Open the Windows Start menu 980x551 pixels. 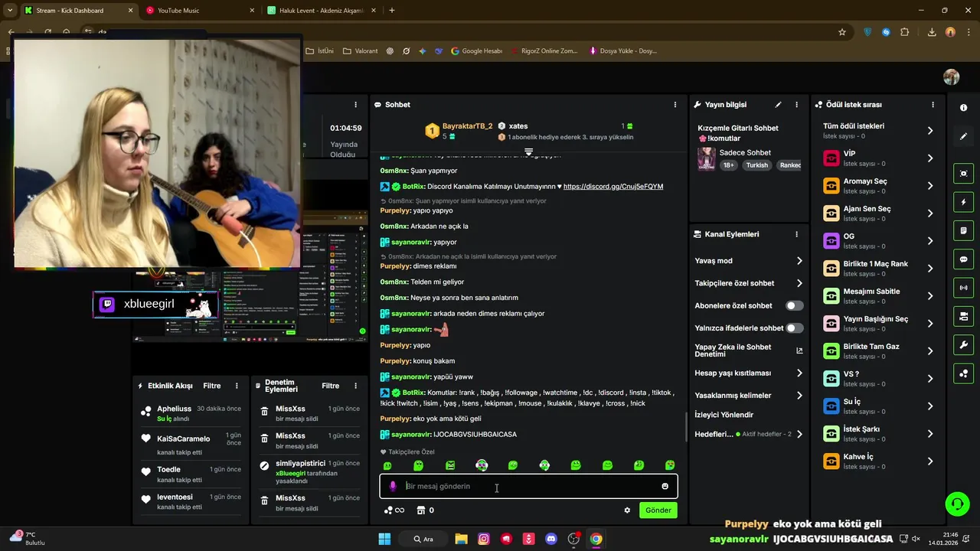[x=384, y=539]
